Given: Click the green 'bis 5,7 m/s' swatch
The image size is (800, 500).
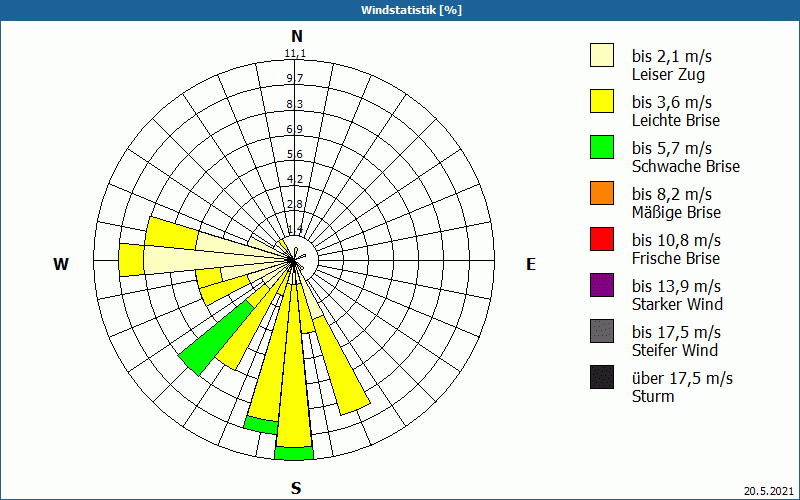Looking at the screenshot, I should 602,147.
